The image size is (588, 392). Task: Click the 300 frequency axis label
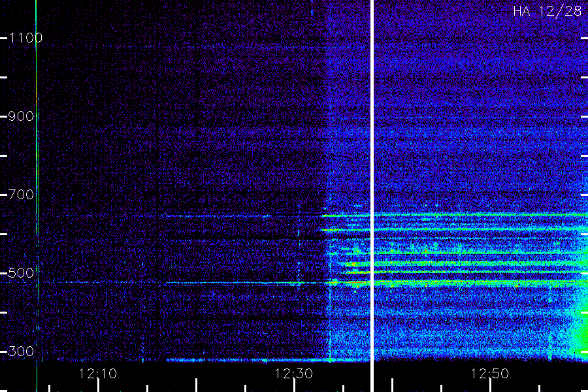click(21, 351)
